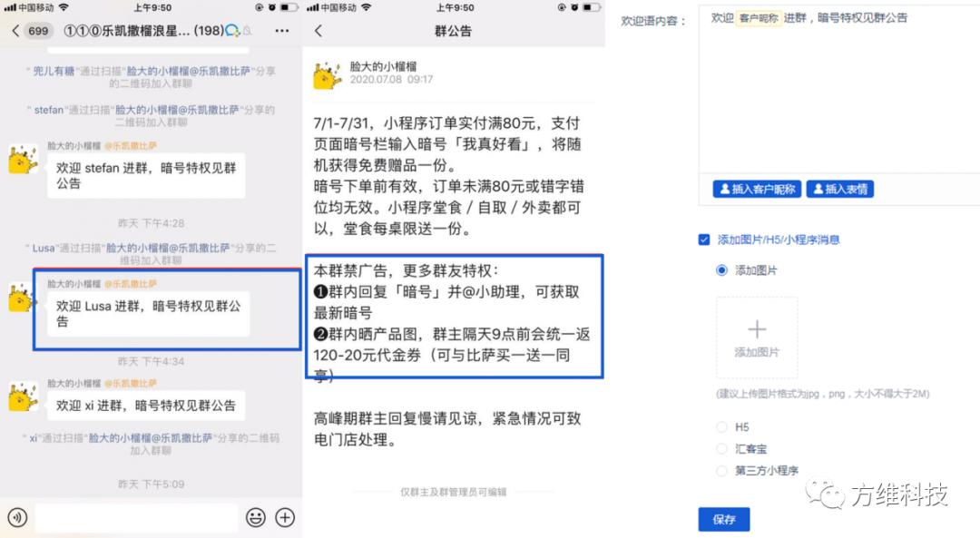Go back from the 群公告 page
The image size is (980, 538).
[x=318, y=31]
